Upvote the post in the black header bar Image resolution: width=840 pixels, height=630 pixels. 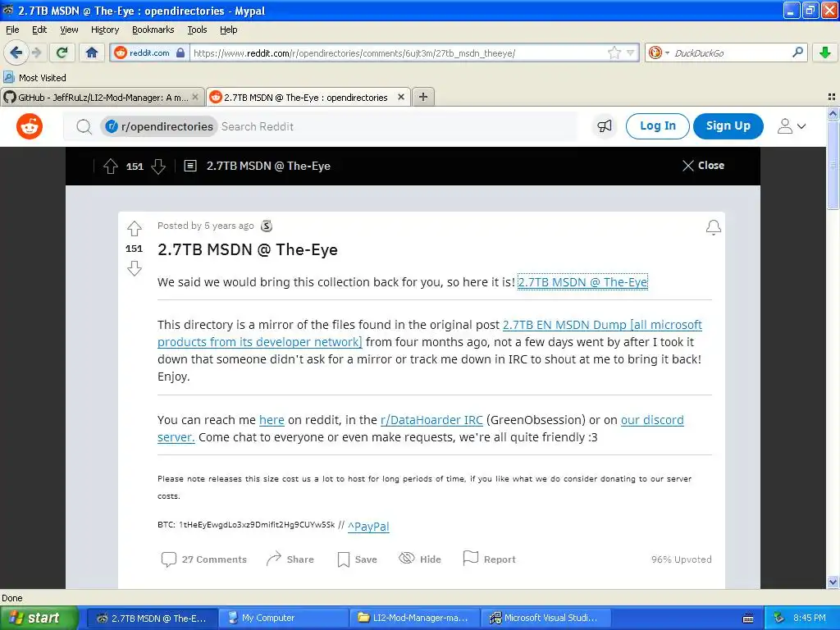[111, 166]
